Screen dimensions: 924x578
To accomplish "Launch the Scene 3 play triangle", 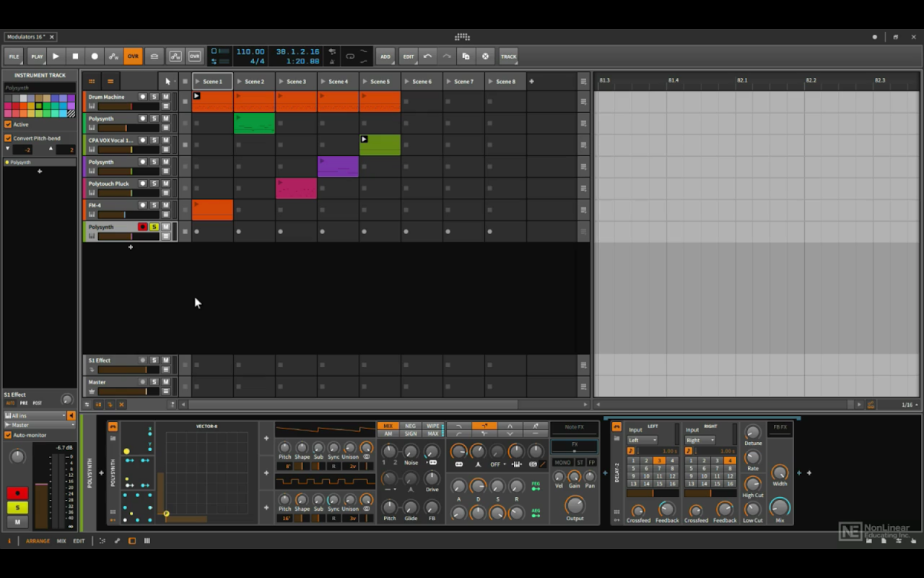I will click(x=282, y=82).
